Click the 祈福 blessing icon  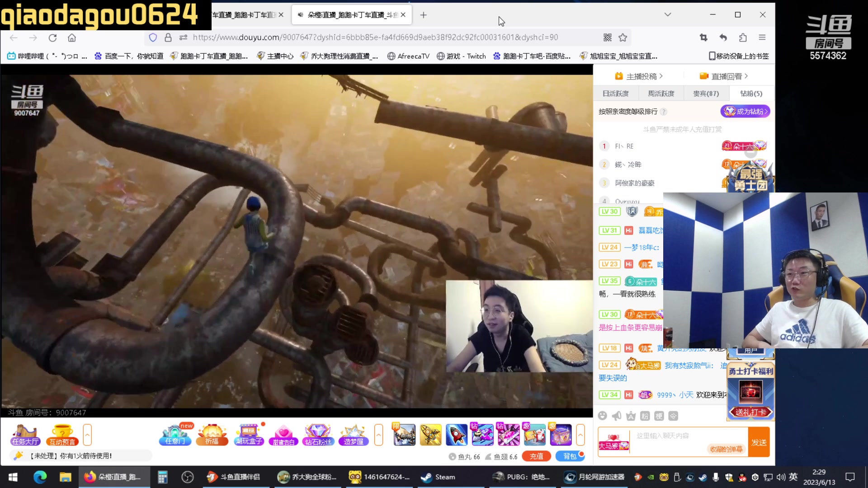[212, 435]
